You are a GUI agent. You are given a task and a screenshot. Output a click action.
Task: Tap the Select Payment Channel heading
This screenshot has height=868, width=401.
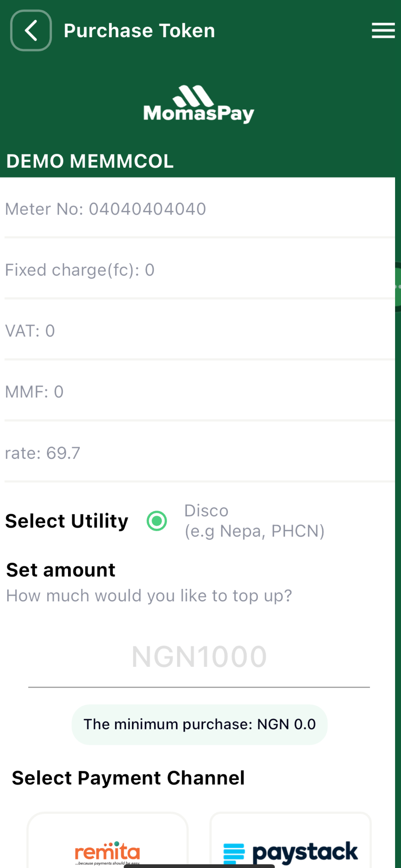coord(128,778)
